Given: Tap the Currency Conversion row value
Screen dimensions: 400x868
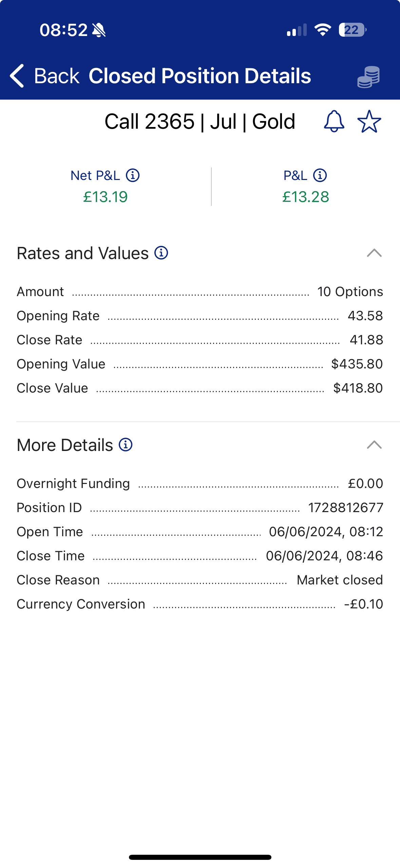Looking at the screenshot, I should coord(363,604).
